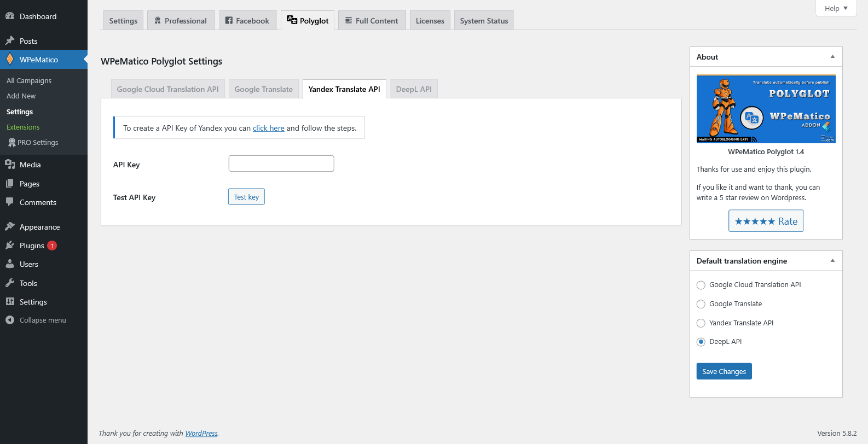The image size is (868, 444).
Task: Select Yandex Translate API radio button
Action: (x=701, y=323)
